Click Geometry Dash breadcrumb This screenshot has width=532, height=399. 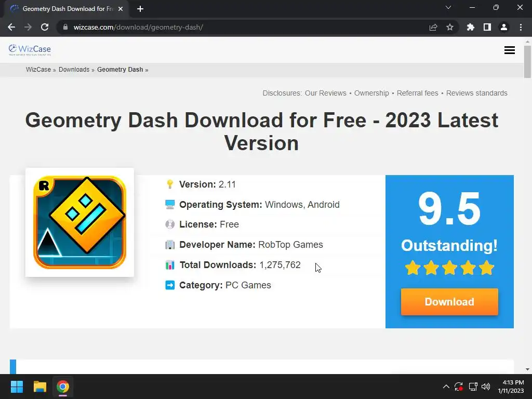[120, 70]
